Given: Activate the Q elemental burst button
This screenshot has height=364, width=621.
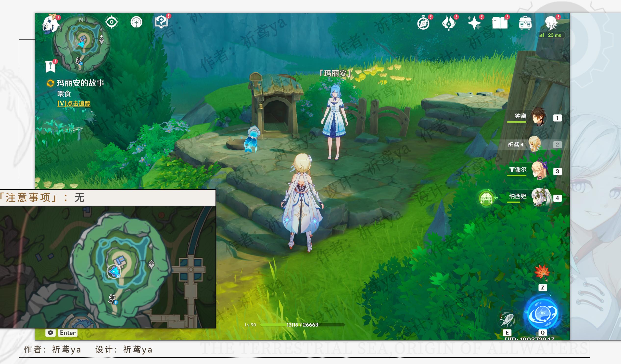Looking at the screenshot, I should (543, 314).
